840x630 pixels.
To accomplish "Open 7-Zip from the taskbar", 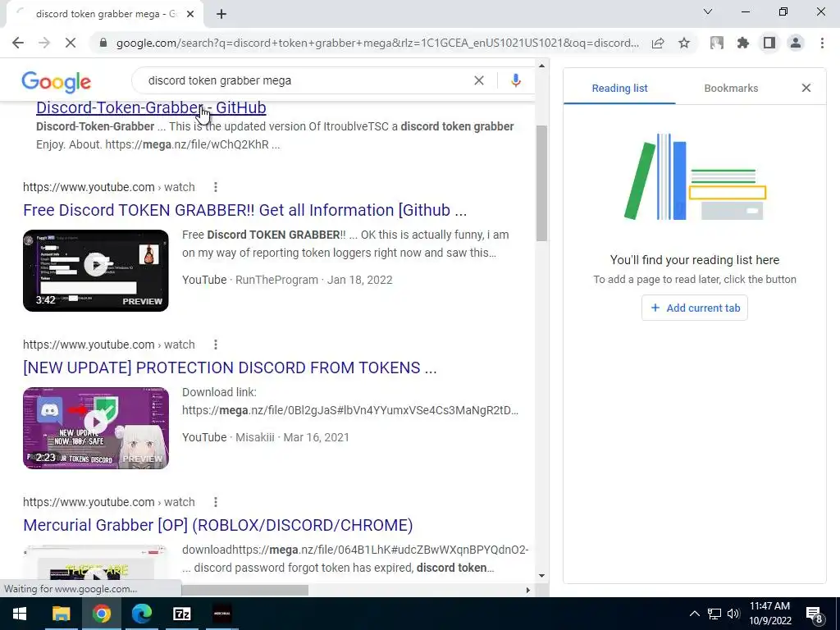I will pyautogui.click(x=182, y=614).
